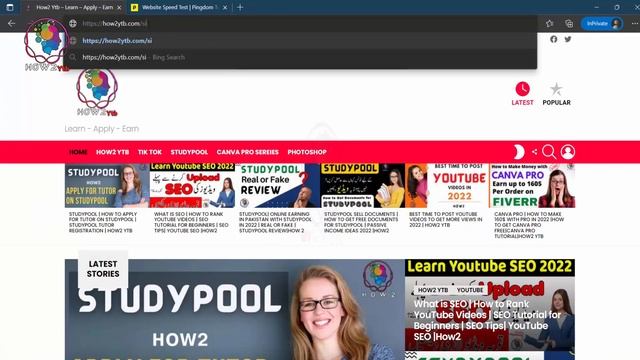Open Studypool Sell Documents article link
640x360 pixels.
pos(361,222)
